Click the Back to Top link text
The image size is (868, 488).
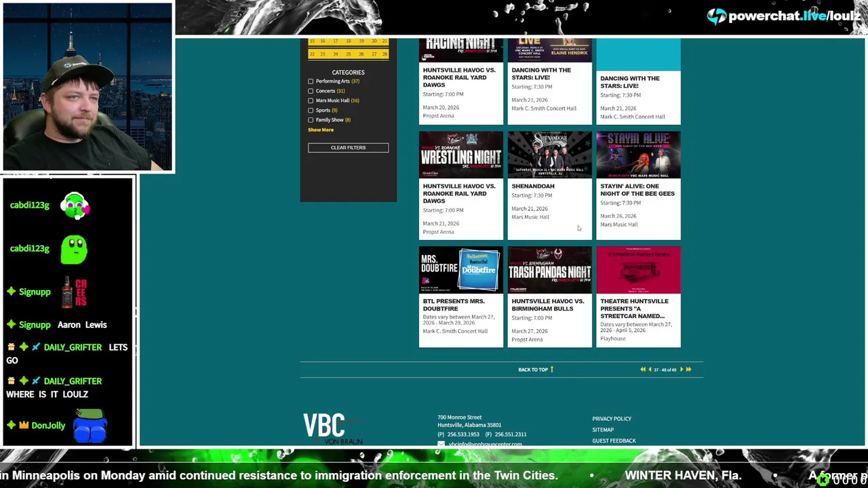point(532,369)
